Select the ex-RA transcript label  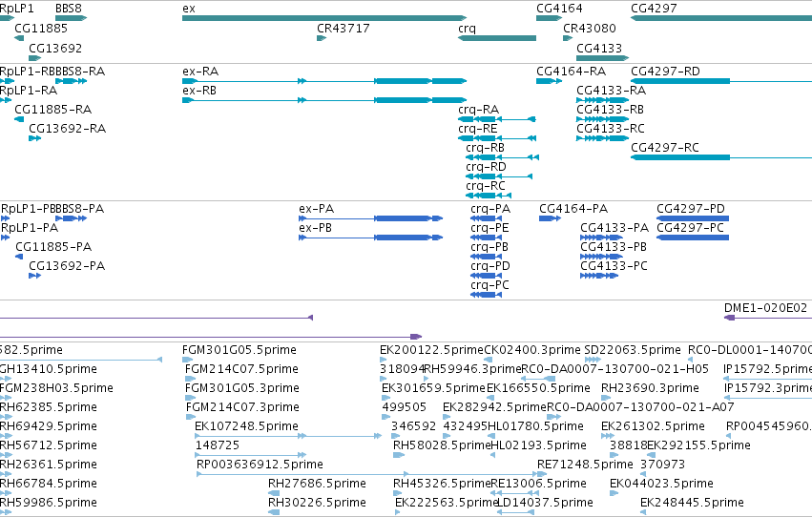200,72
